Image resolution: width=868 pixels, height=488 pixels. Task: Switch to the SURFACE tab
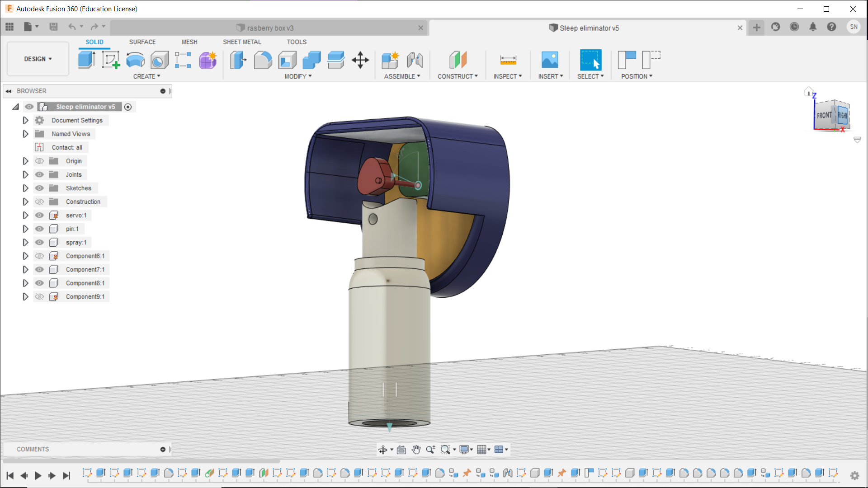(x=142, y=42)
